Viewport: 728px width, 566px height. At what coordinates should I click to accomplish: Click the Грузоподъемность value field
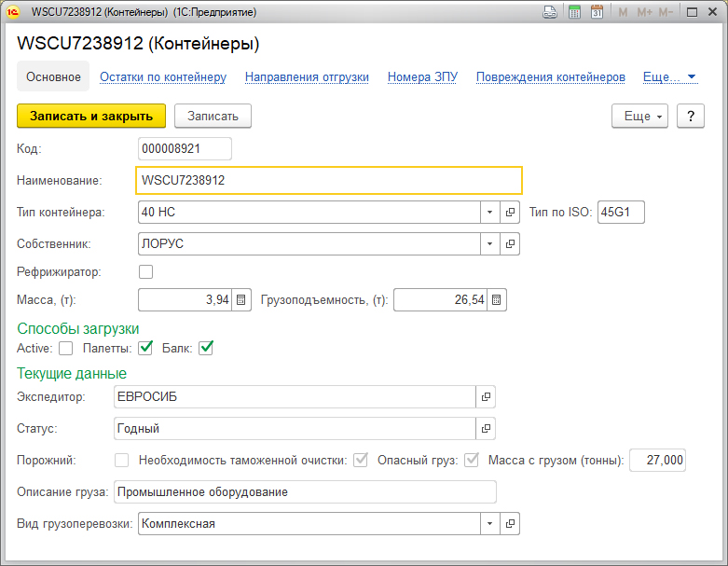[441, 300]
